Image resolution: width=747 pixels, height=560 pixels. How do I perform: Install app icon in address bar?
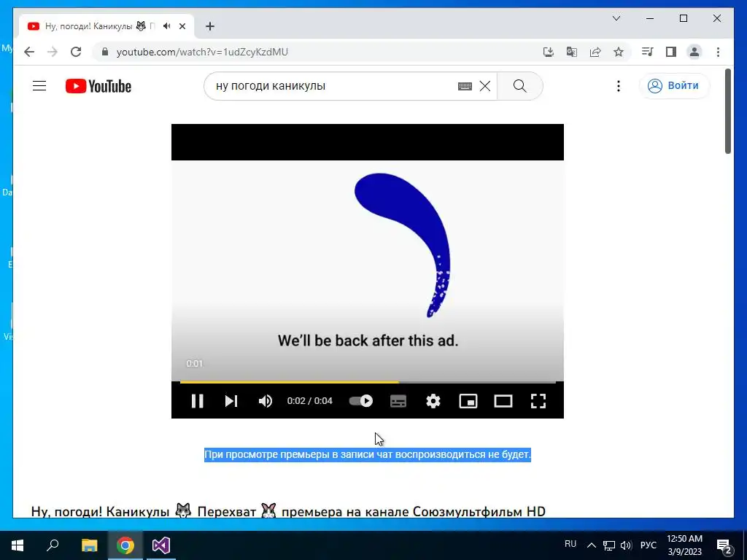click(549, 52)
